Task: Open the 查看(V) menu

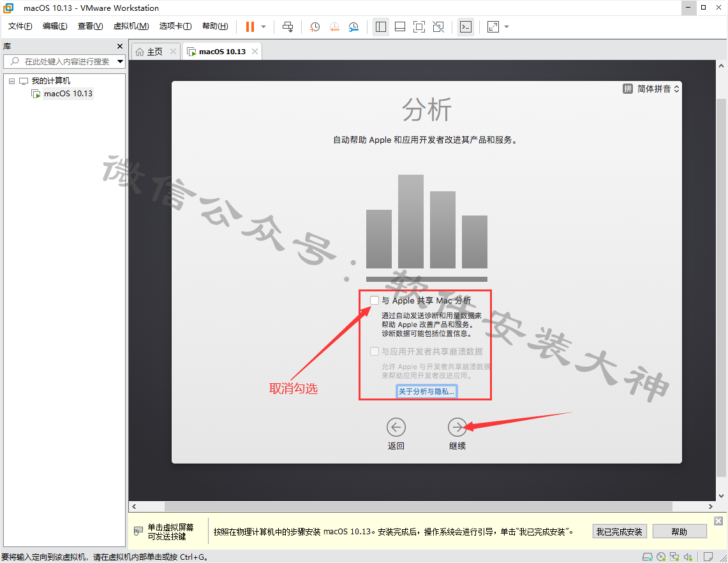Action: (90, 26)
